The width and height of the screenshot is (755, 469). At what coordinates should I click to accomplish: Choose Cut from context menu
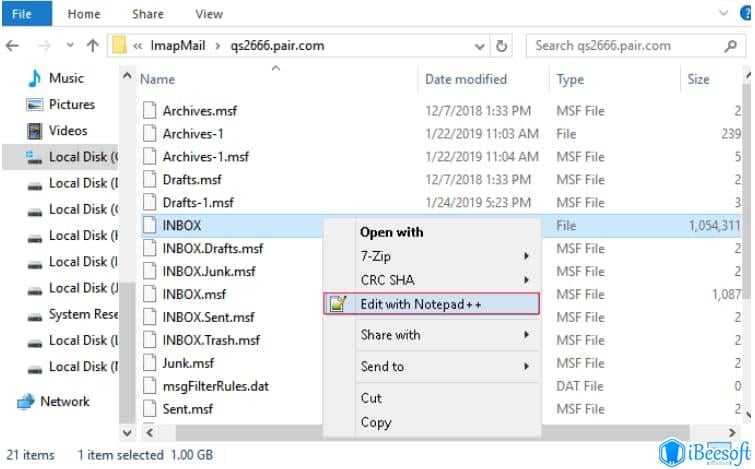coord(371,398)
